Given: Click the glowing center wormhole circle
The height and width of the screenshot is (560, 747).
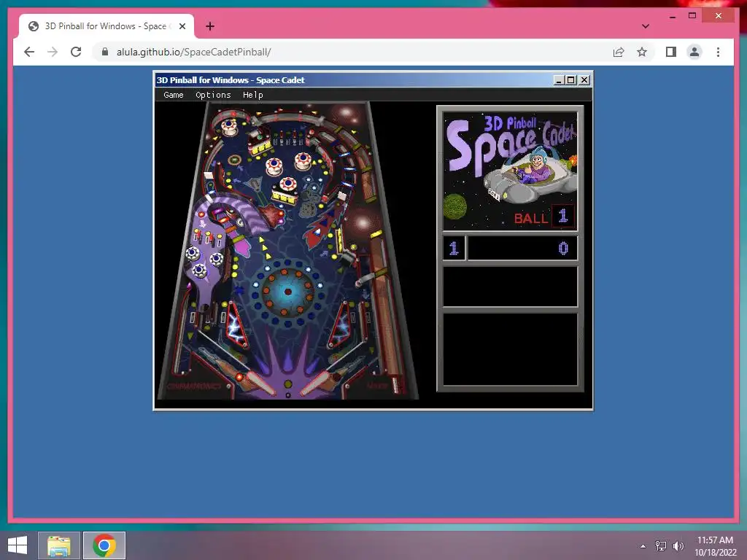Looking at the screenshot, I should pyautogui.click(x=287, y=292).
